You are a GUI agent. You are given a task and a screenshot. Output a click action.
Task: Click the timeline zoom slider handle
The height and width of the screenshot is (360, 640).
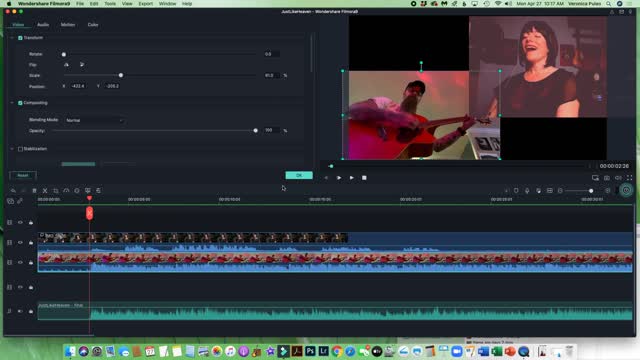(591, 191)
